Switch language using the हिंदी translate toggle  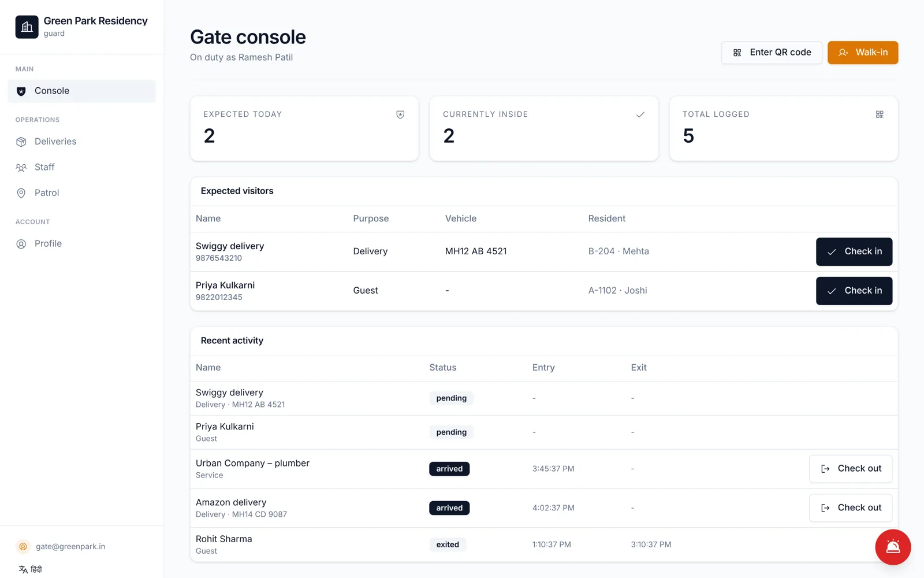pos(30,569)
